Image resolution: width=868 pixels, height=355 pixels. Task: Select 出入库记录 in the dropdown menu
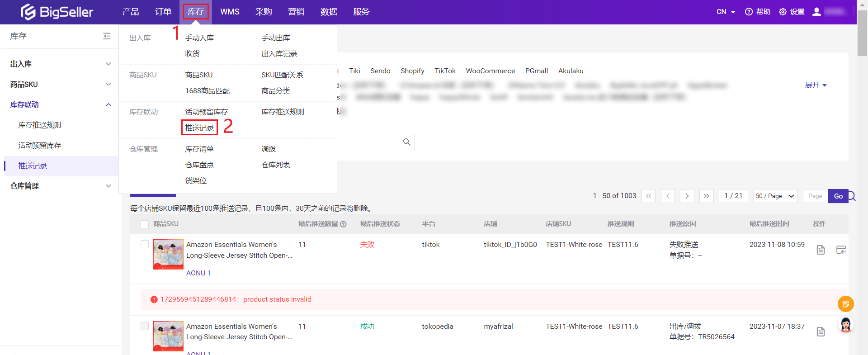point(279,54)
